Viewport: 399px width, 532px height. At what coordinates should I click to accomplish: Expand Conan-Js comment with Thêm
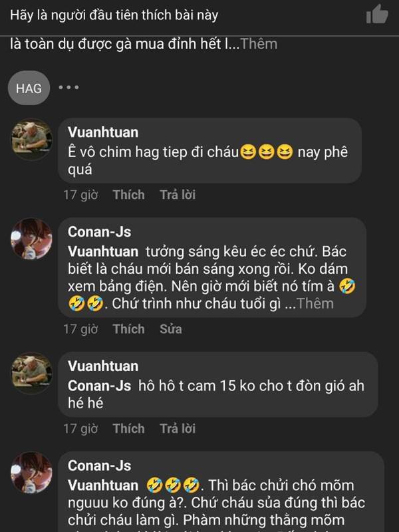tap(315, 303)
